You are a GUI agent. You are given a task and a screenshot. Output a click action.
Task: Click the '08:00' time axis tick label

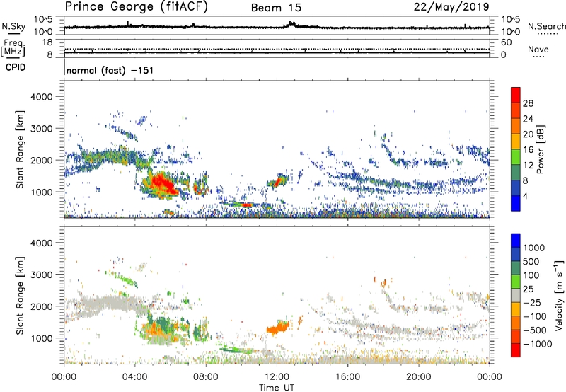(x=206, y=377)
